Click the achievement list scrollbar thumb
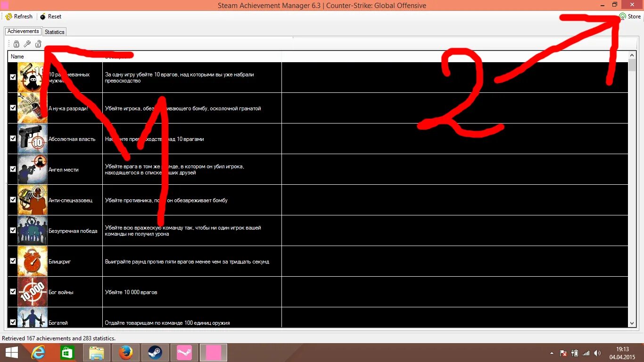The width and height of the screenshot is (644, 362). (x=632, y=65)
